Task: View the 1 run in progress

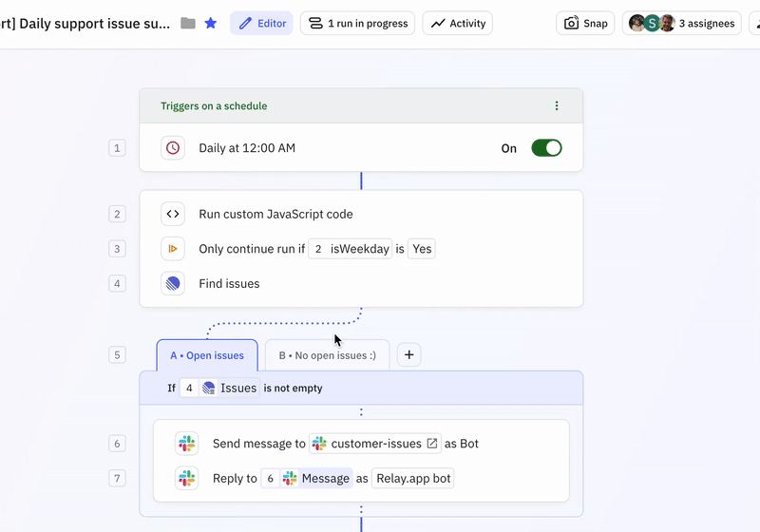Action: tap(357, 23)
